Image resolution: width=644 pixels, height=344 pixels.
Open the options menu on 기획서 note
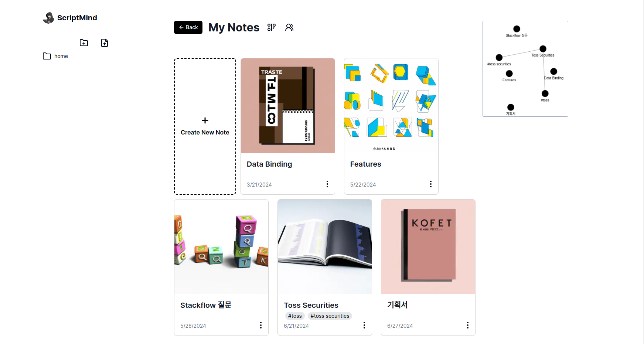click(x=468, y=325)
